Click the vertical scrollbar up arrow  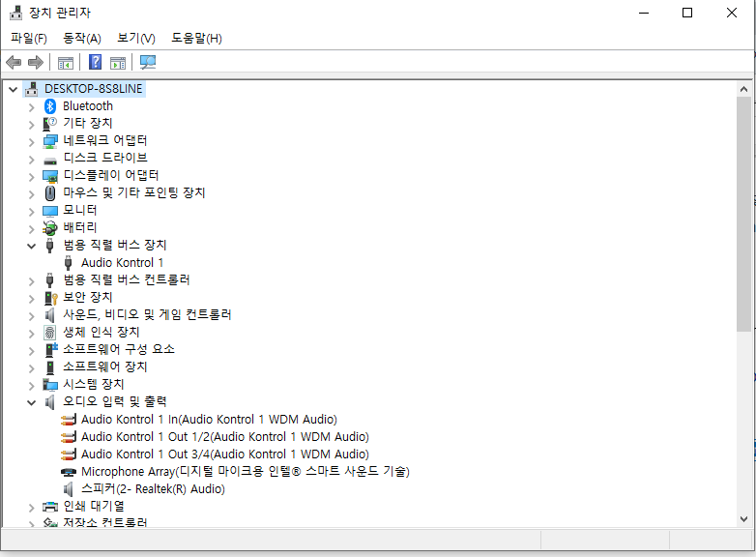point(743,89)
